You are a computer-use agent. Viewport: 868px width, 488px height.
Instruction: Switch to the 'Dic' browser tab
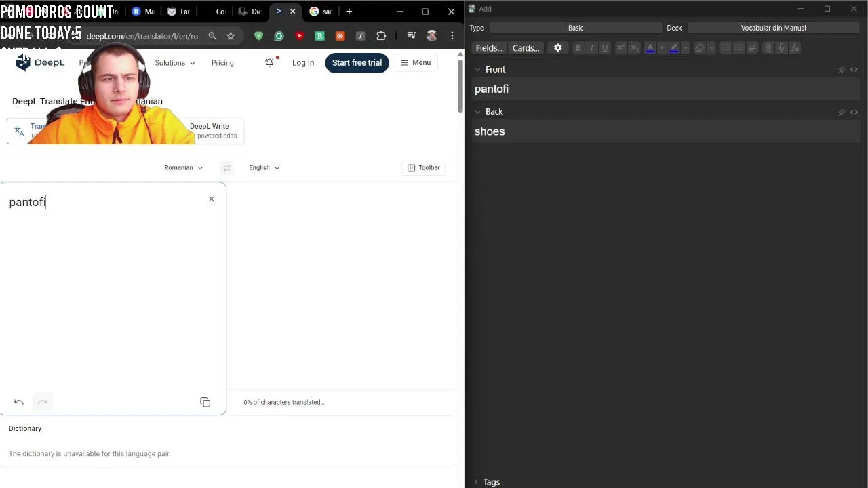250,12
